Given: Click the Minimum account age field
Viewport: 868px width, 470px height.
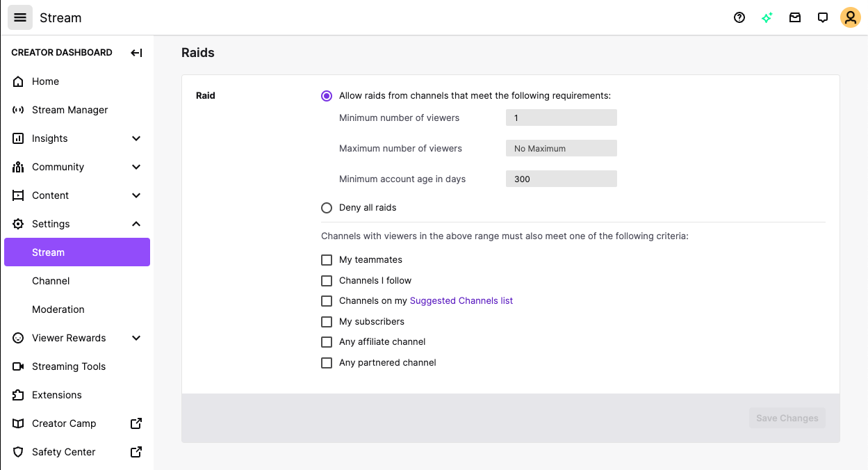Looking at the screenshot, I should [x=561, y=179].
